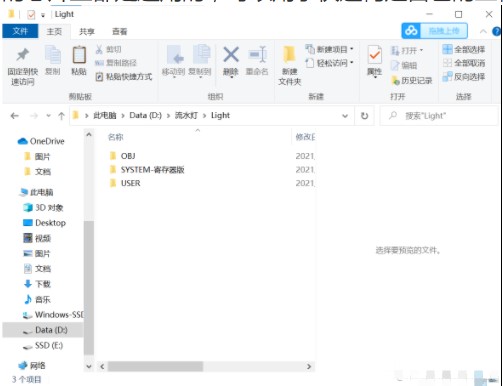This screenshot has width=503, height=386.
Task: Click the Data (D:) breadcrumb
Action: tap(145, 116)
